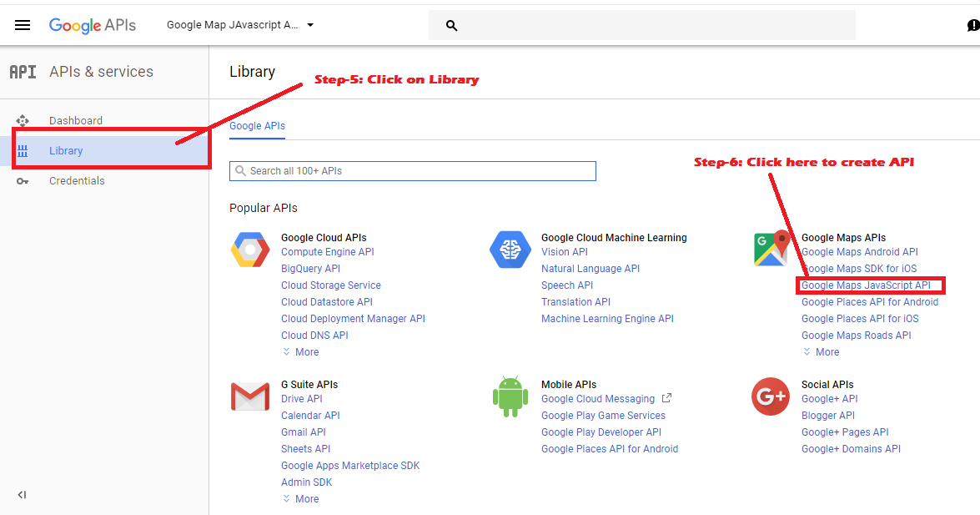
Task: Expand More under G Suite APIs
Action: [x=300, y=499]
